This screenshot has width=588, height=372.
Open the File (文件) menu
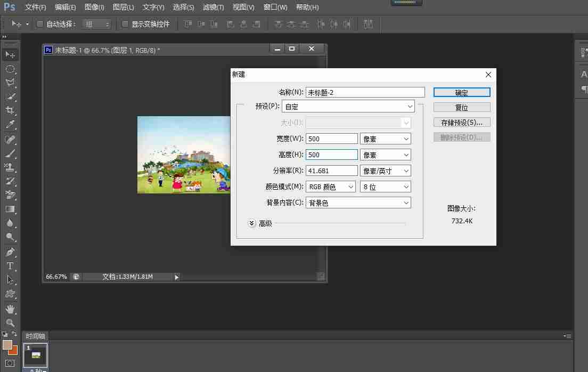(36, 7)
